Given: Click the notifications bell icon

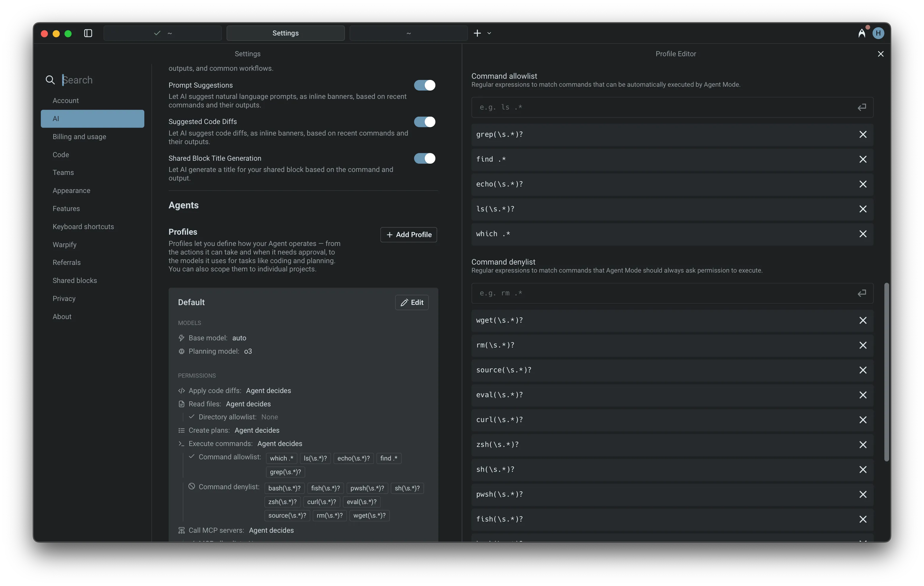Looking at the screenshot, I should click(x=862, y=33).
